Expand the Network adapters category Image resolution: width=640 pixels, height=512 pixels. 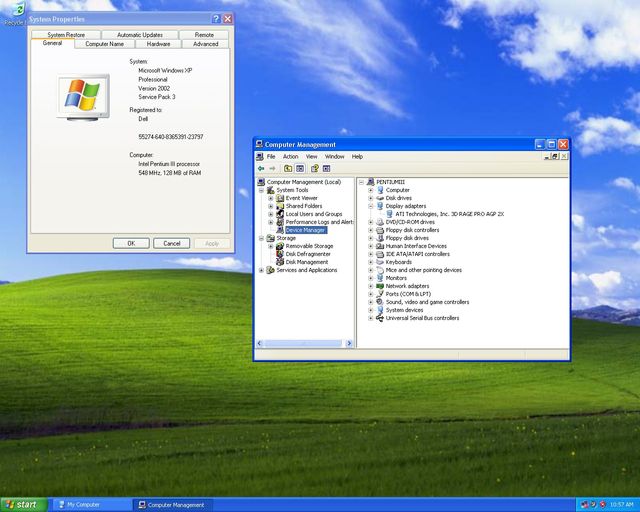pyautogui.click(x=371, y=286)
